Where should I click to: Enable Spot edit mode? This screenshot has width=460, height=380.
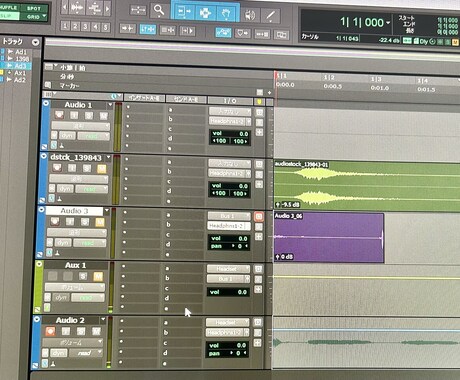pos(34,8)
